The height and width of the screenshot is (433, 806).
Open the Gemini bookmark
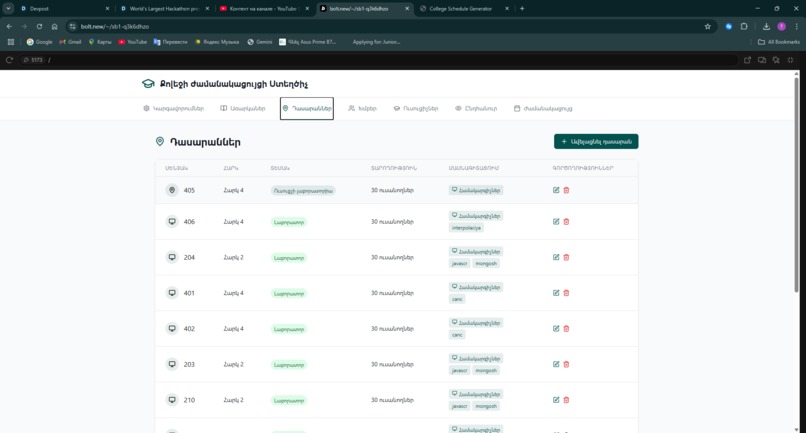click(260, 42)
